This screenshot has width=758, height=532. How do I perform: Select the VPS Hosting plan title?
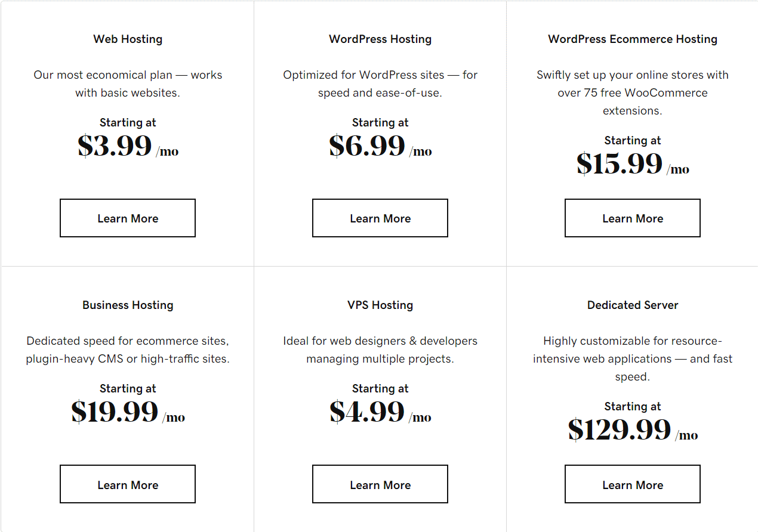(x=380, y=305)
